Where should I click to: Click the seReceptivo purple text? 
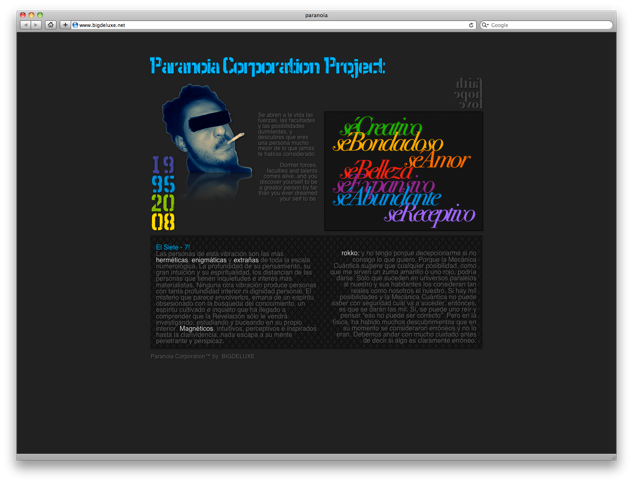coord(428,214)
